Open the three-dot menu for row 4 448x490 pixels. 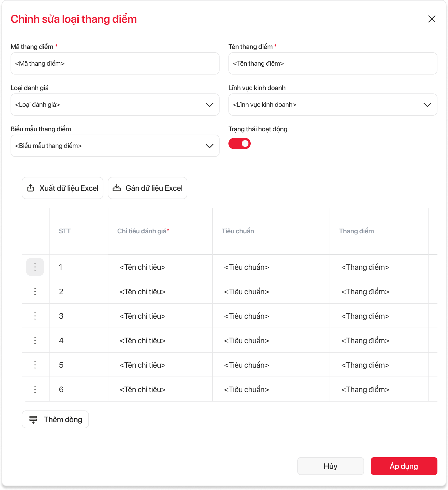coord(35,340)
